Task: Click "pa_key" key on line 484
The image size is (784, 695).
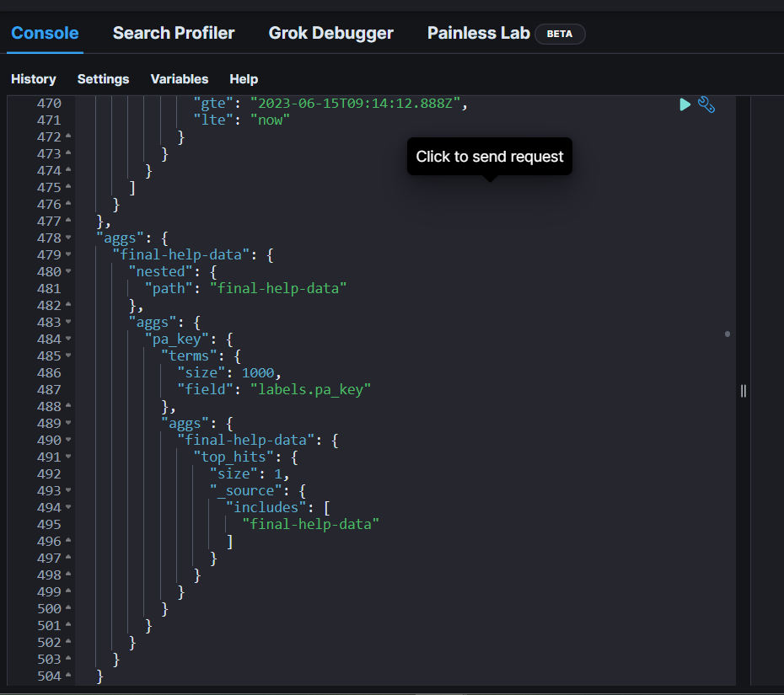Action: pyautogui.click(x=176, y=339)
